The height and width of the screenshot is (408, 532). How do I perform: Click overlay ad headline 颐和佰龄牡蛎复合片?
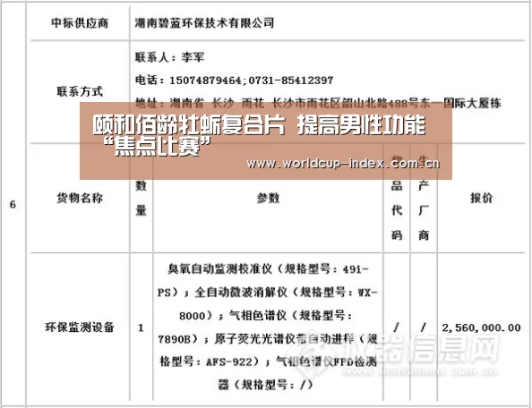click(189, 125)
